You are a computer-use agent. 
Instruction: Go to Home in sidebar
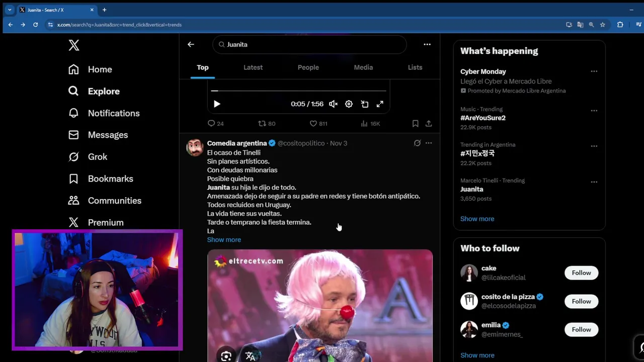90,69
